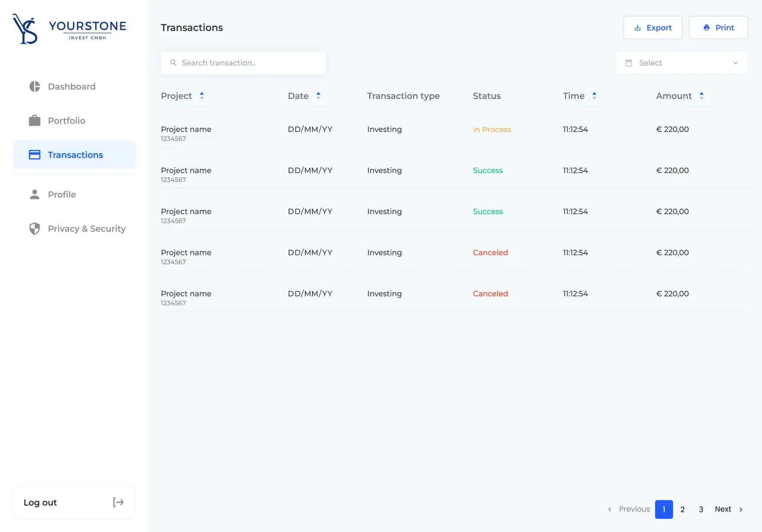Image resolution: width=762 pixels, height=532 pixels.
Task: Open Privacy & Security via shield icon
Action: click(x=34, y=228)
